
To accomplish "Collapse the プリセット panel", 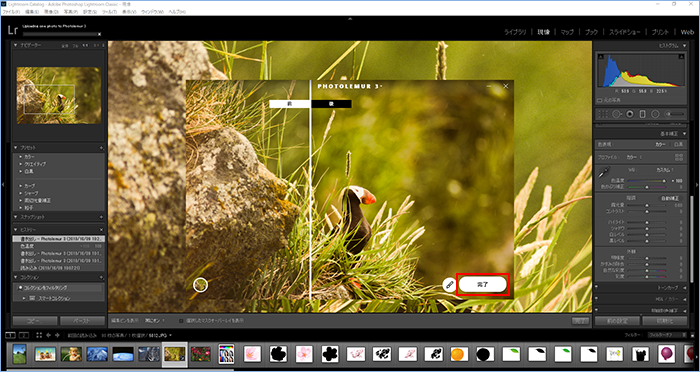I will [x=16, y=148].
